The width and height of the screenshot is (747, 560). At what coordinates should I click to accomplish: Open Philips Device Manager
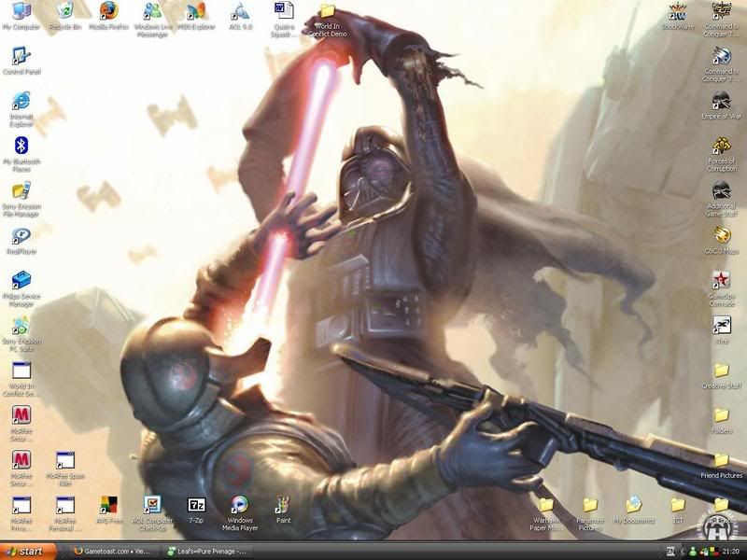[x=21, y=288]
